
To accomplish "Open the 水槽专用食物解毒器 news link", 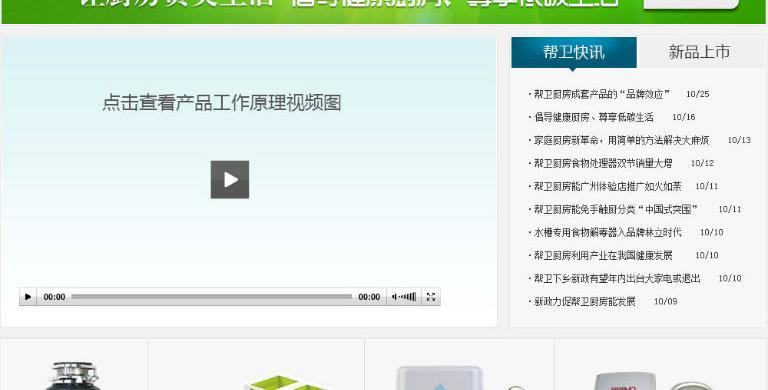I will pyautogui.click(x=607, y=232).
